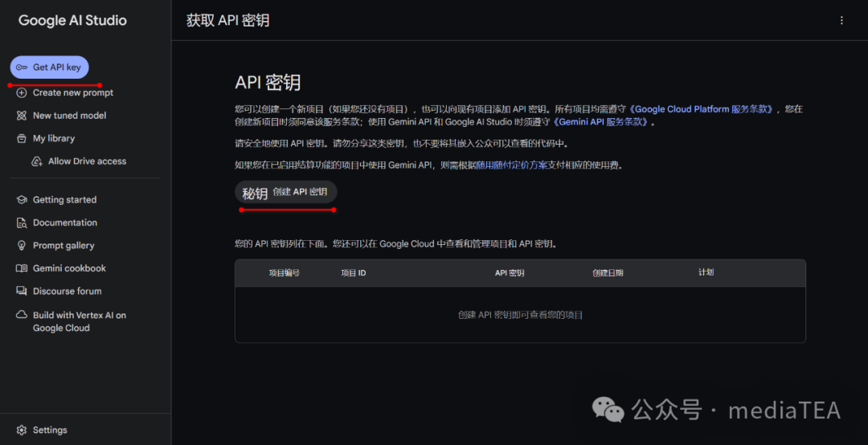Click the API 密钥 column header
Screen dimensions: 868x445
(x=510, y=273)
